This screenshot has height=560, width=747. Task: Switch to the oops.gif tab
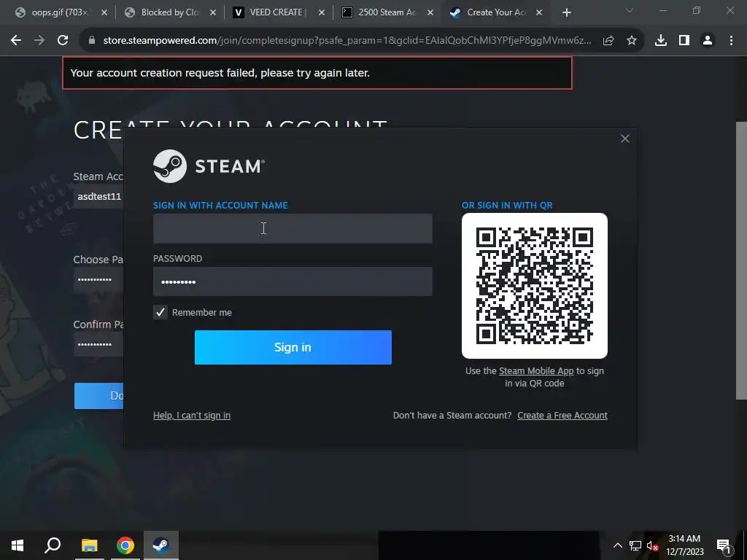60,12
